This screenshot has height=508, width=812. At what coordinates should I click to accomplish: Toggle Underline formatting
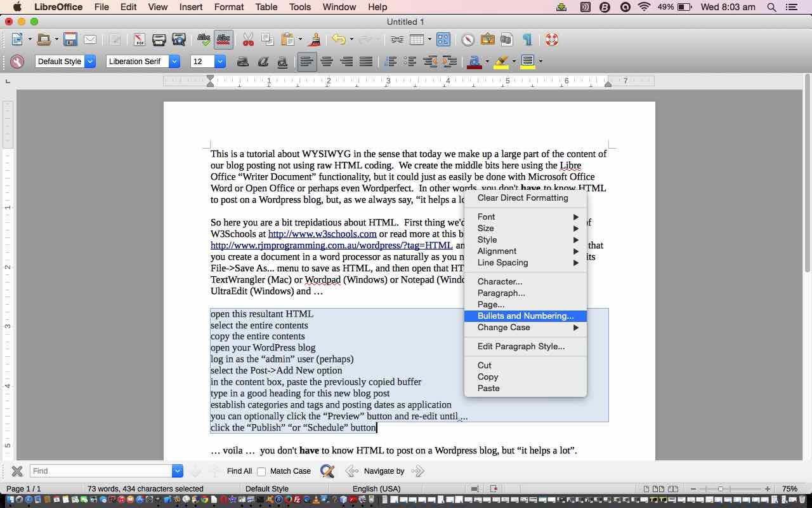282,62
